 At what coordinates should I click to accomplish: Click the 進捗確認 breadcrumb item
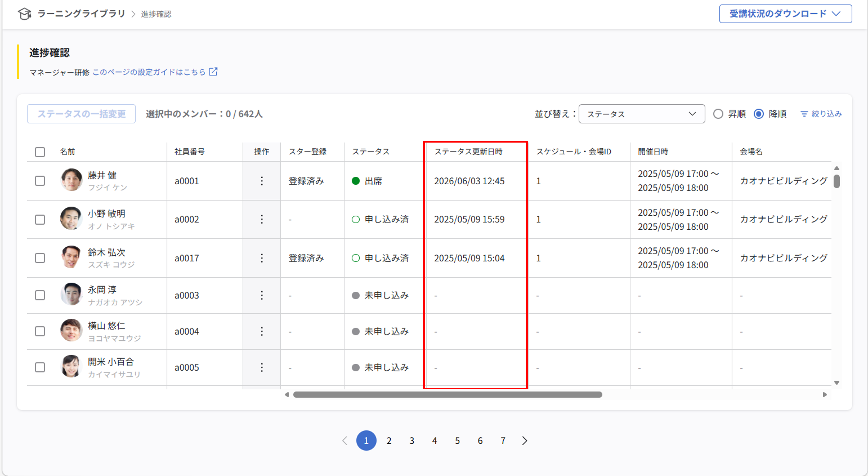[156, 14]
